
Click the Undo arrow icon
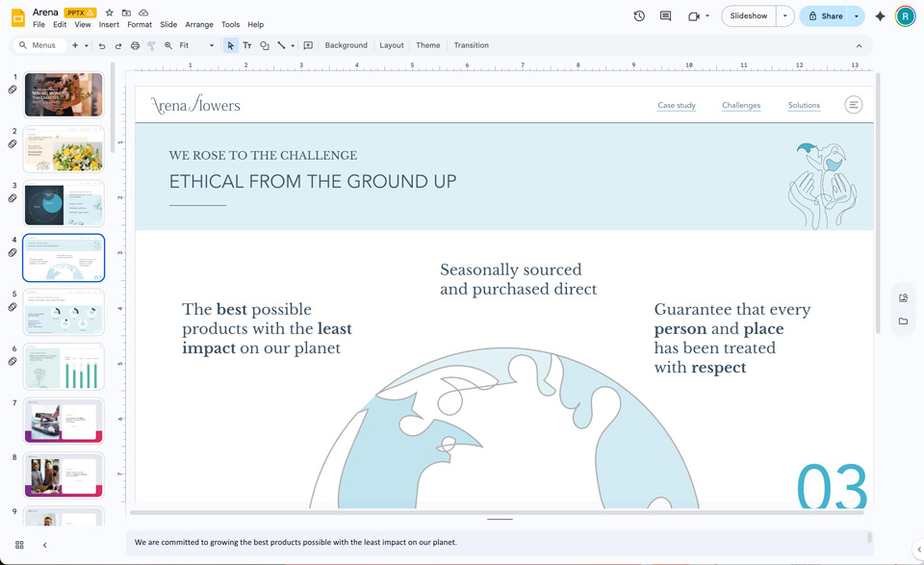102,45
